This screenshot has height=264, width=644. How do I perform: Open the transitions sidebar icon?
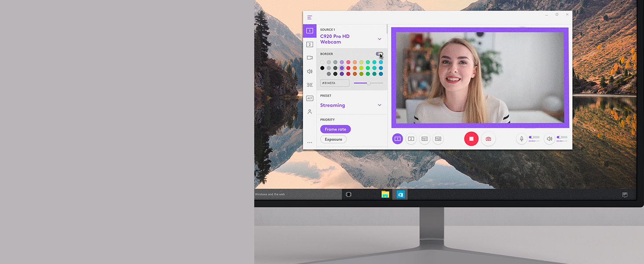(310, 85)
